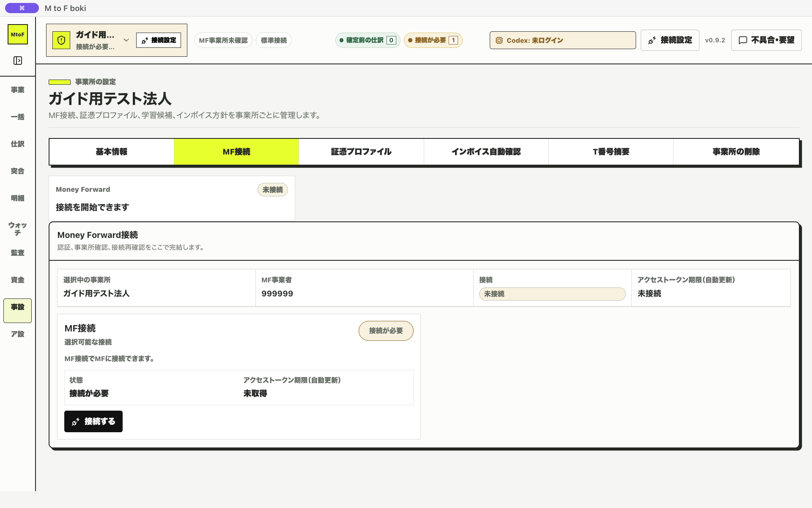
Task: Open ア設 in the sidebar
Action: point(18,334)
